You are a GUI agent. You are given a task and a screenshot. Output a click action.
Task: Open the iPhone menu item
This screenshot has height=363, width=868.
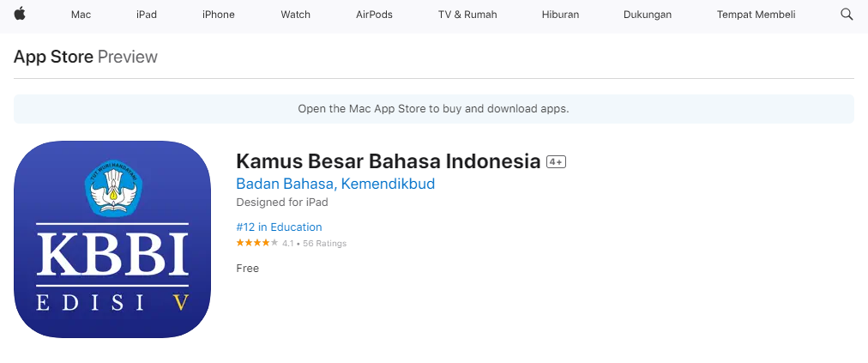point(219,15)
